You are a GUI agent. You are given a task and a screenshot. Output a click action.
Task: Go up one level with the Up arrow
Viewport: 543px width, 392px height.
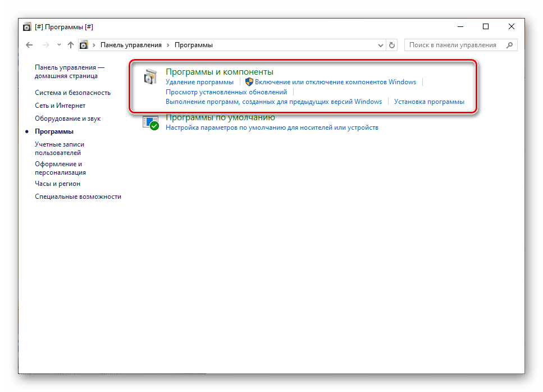[71, 45]
